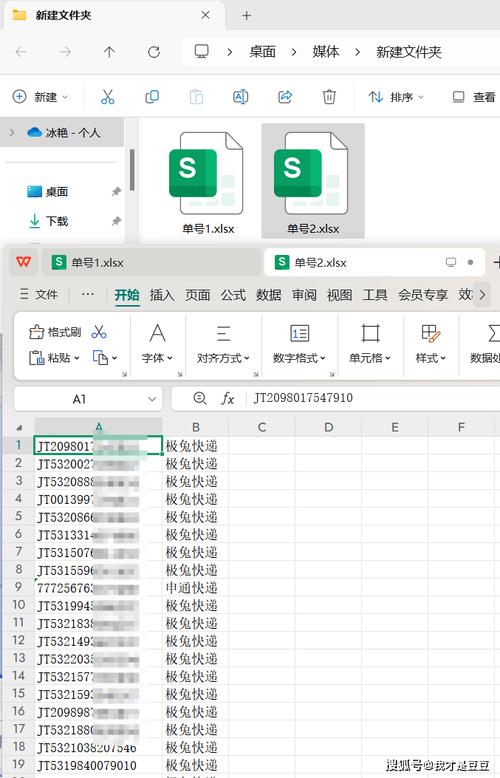Open the 数字格式 number format dropdown
This screenshot has height=778, width=500.
click(300, 344)
